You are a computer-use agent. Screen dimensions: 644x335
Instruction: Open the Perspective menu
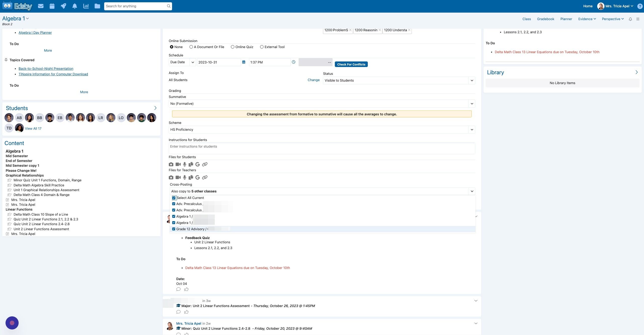[x=613, y=19]
